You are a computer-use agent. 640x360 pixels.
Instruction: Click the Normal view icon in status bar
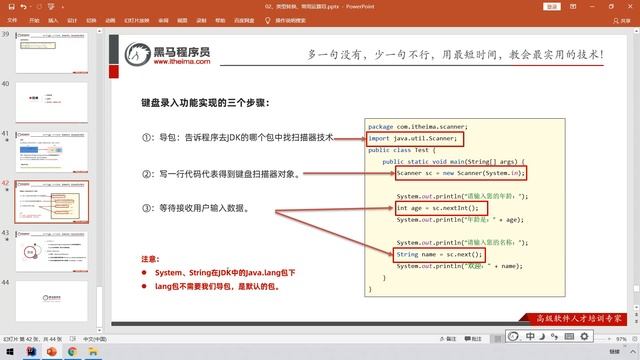pyautogui.click(x=498, y=339)
